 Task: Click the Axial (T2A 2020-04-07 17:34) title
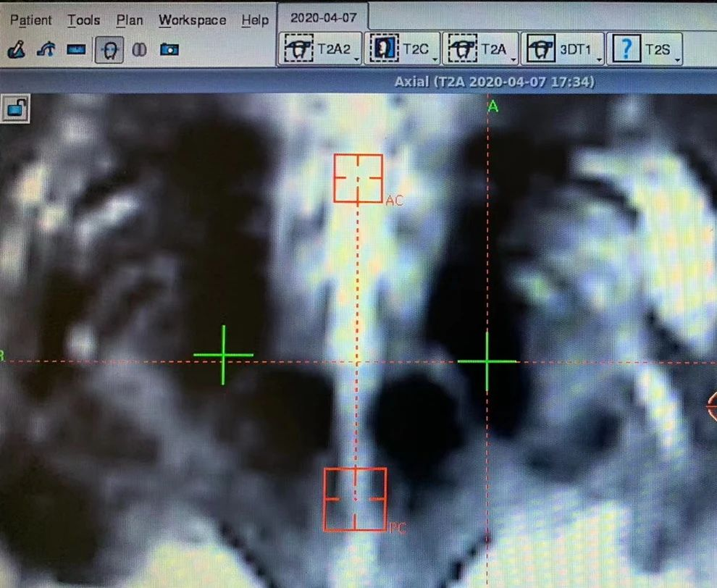click(x=495, y=82)
